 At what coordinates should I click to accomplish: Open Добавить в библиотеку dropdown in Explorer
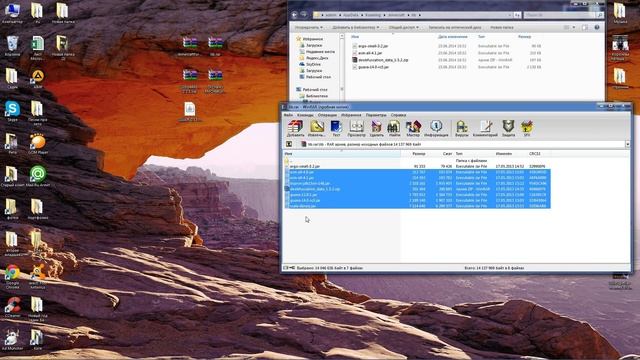(x=356, y=27)
